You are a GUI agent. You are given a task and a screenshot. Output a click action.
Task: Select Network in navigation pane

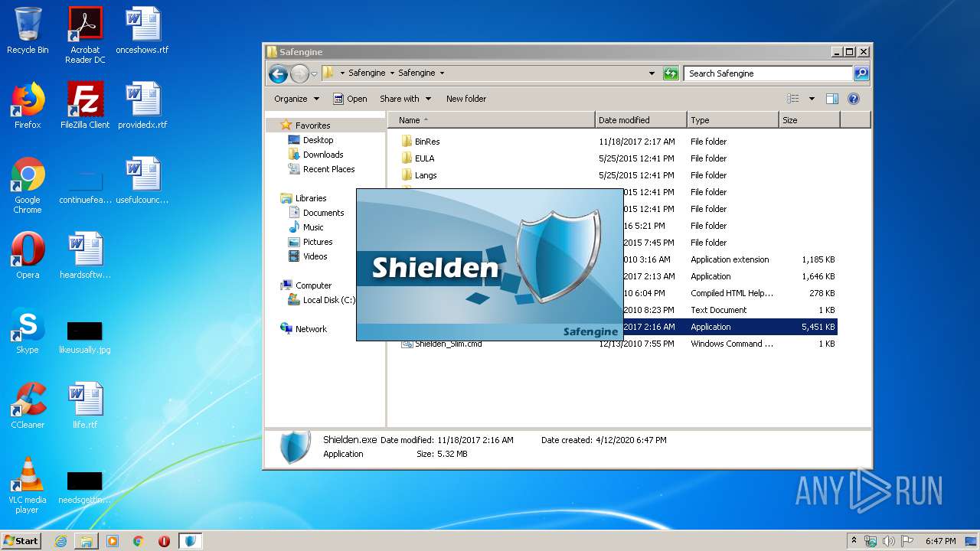(311, 329)
